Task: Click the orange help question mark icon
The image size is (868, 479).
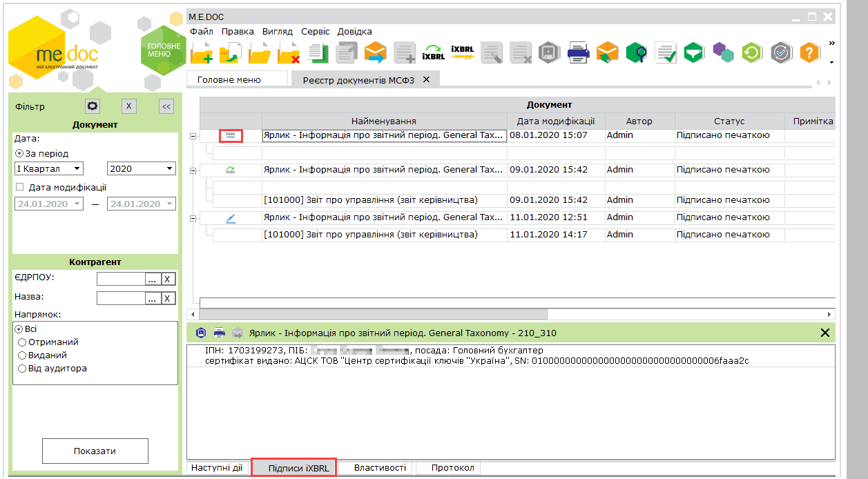Action: pyautogui.click(x=809, y=52)
